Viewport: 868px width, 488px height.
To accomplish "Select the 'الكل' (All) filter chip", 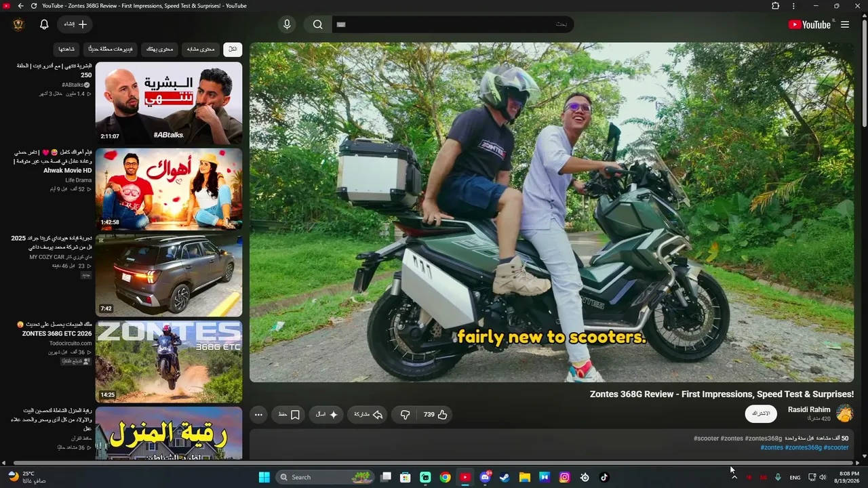I will (233, 49).
